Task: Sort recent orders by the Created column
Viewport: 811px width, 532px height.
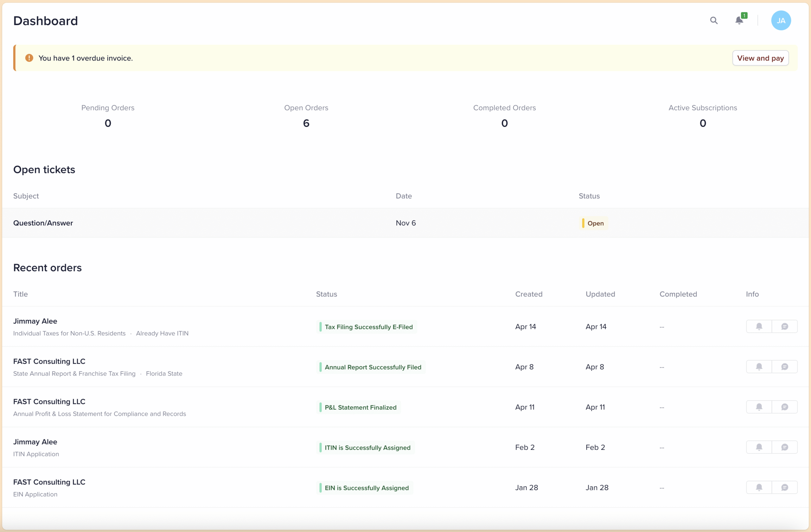Action: coord(529,294)
